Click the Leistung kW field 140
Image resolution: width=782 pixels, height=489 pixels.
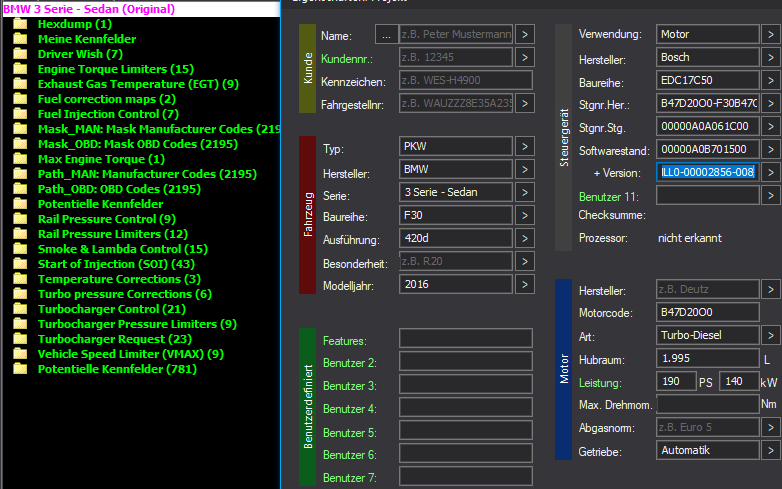coord(739,381)
